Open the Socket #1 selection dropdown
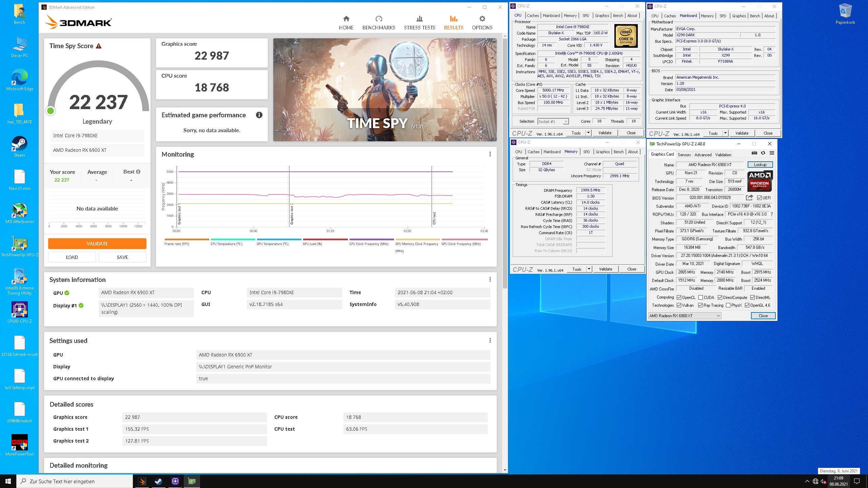Viewport: 868px width, 488px height. pos(553,121)
